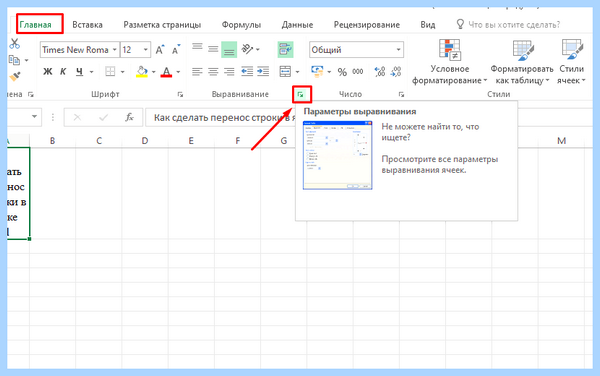Screen dimensions: 600x376
Task: Open fill color dropdown arrow
Action: pos(153,72)
